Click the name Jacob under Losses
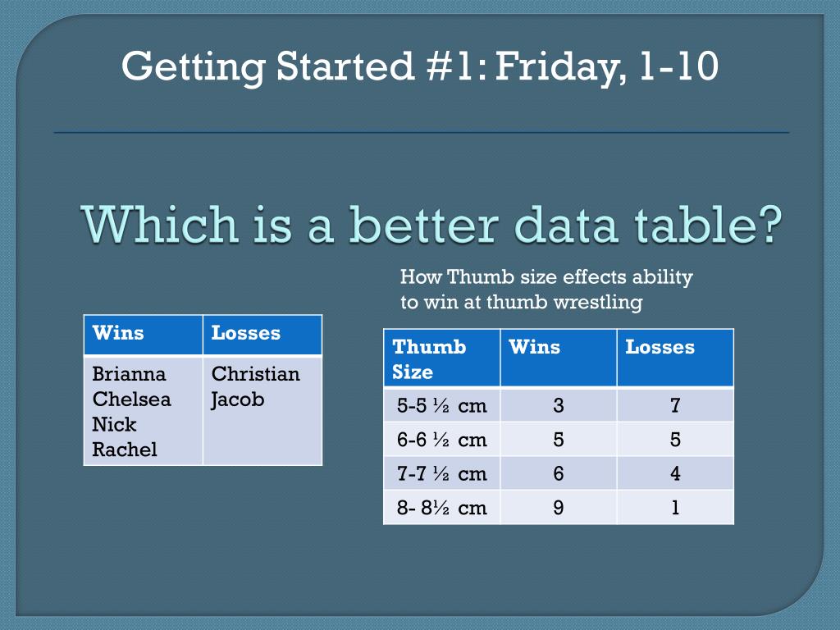The height and width of the screenshot is (630, 840). [237, 400]
